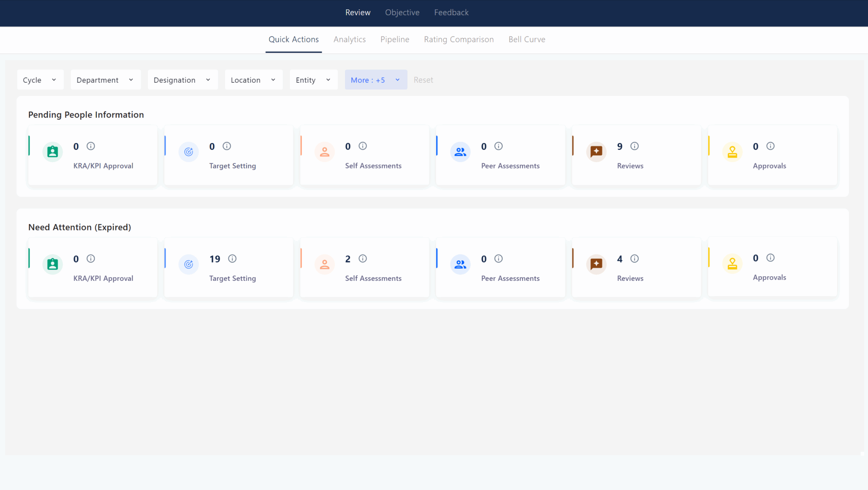
Task: Click the KRA/KPI Approval badge icon
Action: (x=52, y=151)
